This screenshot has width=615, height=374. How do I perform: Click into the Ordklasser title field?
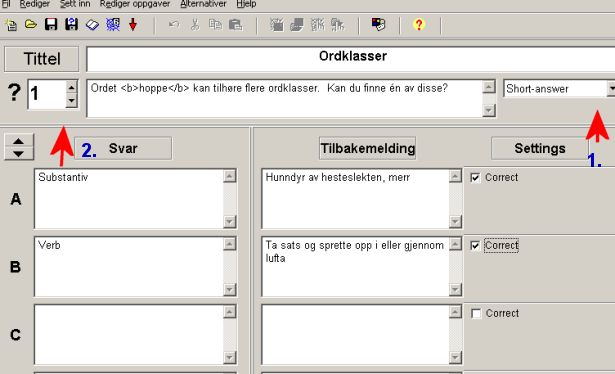[351, 59]
